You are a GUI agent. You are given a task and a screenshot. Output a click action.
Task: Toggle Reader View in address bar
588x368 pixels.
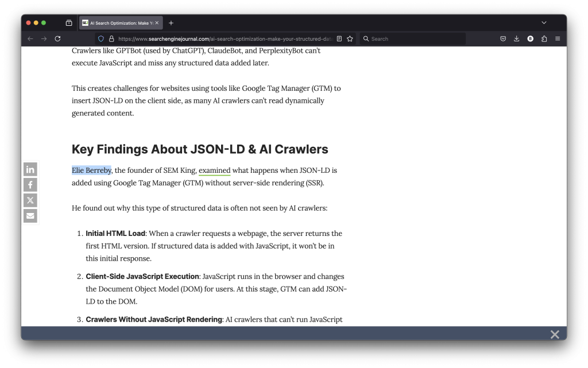coord(339,38)
